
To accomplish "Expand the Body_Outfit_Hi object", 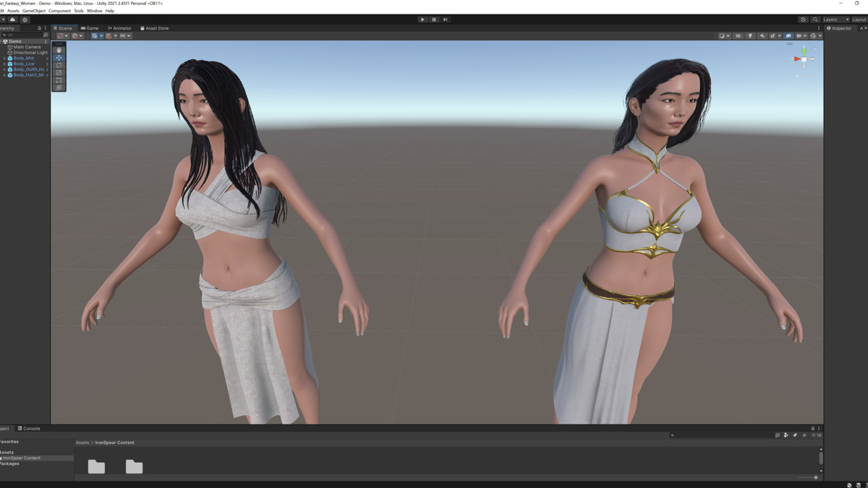I will coord(4,69).
